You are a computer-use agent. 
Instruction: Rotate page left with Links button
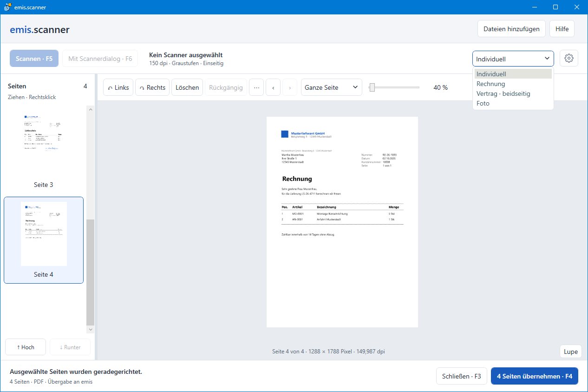[118, 87]
